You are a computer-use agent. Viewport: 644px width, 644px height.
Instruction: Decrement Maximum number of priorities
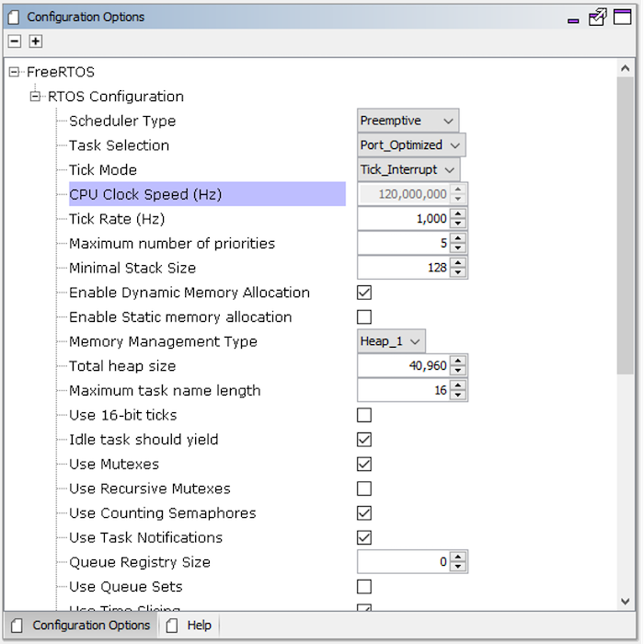[x=457, y=248]
